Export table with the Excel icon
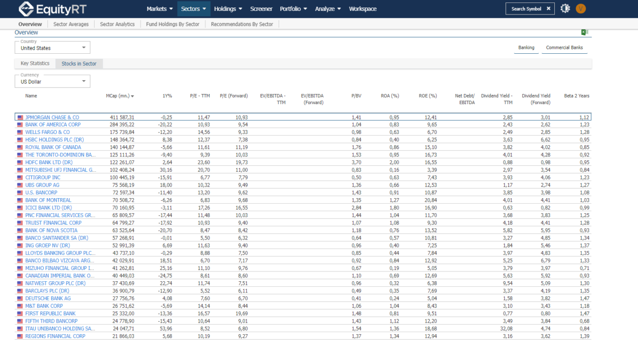The height and width of the screenshot is (364, 638). pos(584,32)
